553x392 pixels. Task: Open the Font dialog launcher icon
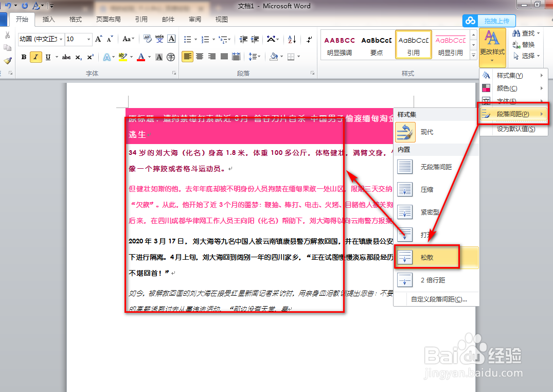click(x=174, y=73)
